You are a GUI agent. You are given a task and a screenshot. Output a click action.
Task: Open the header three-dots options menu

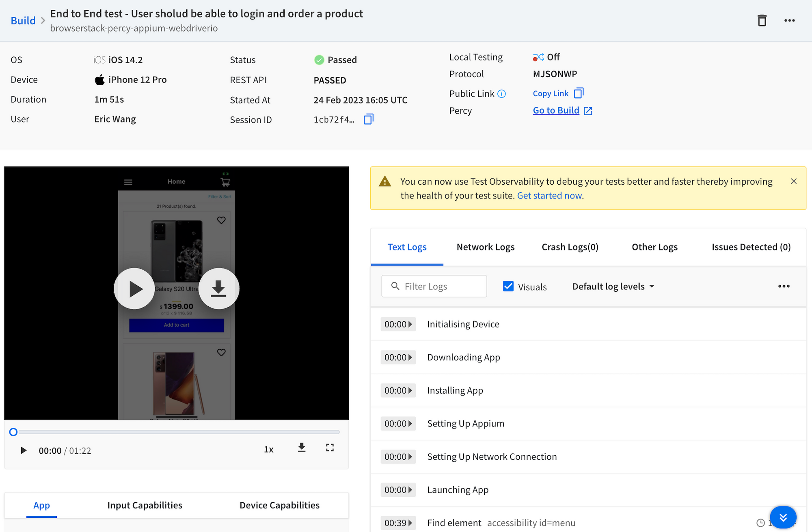coord(789,20)
